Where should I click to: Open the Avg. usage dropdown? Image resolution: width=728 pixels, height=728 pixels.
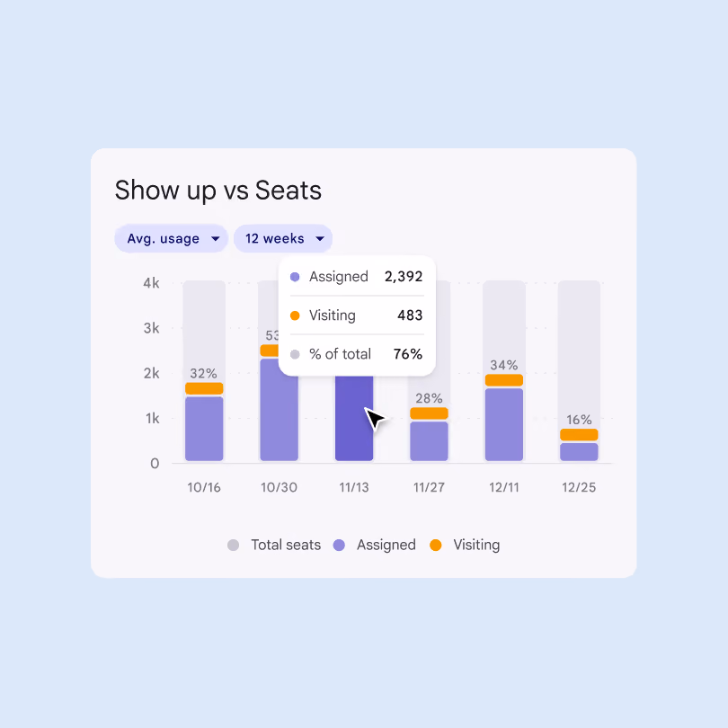pos(171,239)
